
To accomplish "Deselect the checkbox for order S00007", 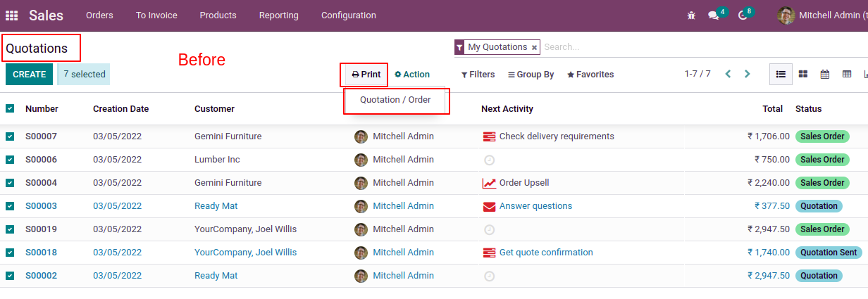I will [x=10, y=136].
